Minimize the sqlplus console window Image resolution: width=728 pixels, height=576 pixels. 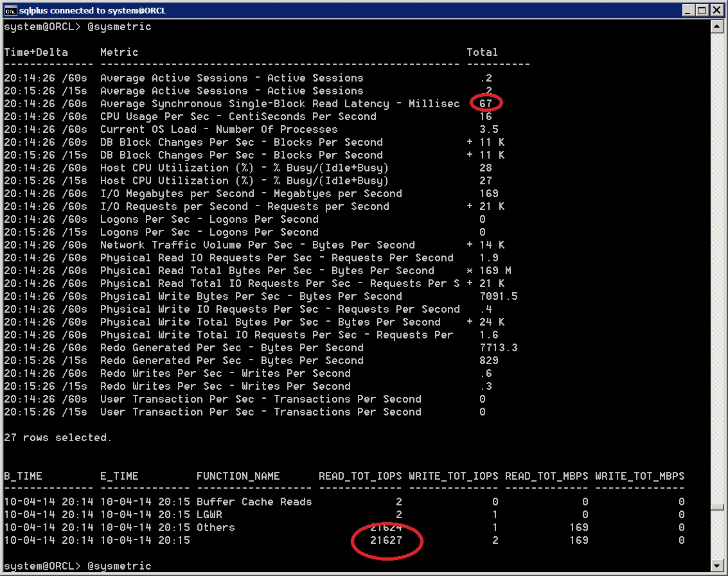click(x=689, y=10)
